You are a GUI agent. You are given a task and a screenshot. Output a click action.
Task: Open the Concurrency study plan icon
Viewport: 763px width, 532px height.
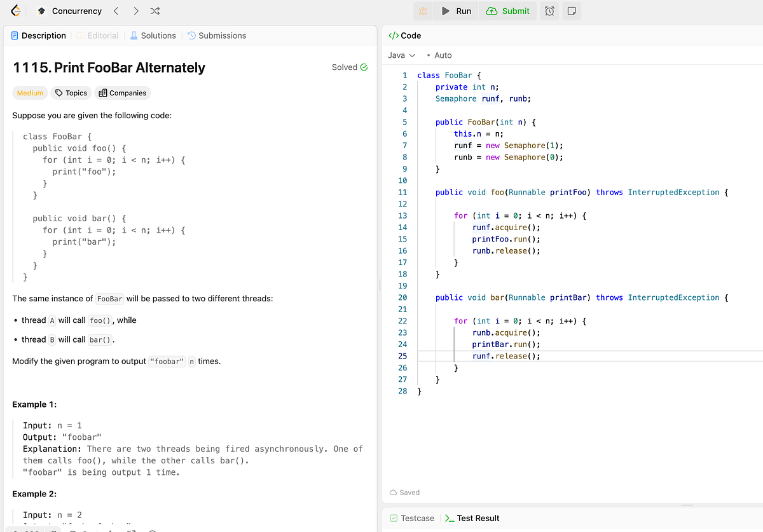click(41, 10)
